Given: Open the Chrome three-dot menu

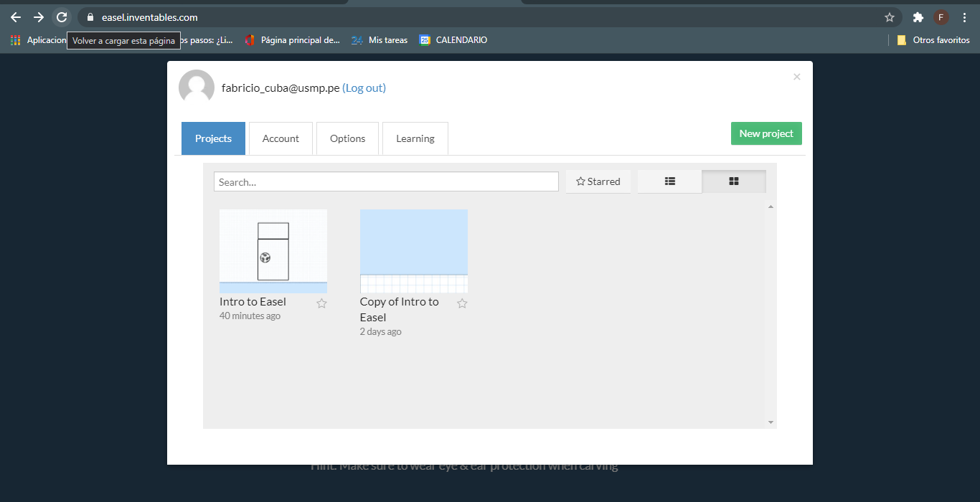Looking at the screenshot, I should coord(964,17).
